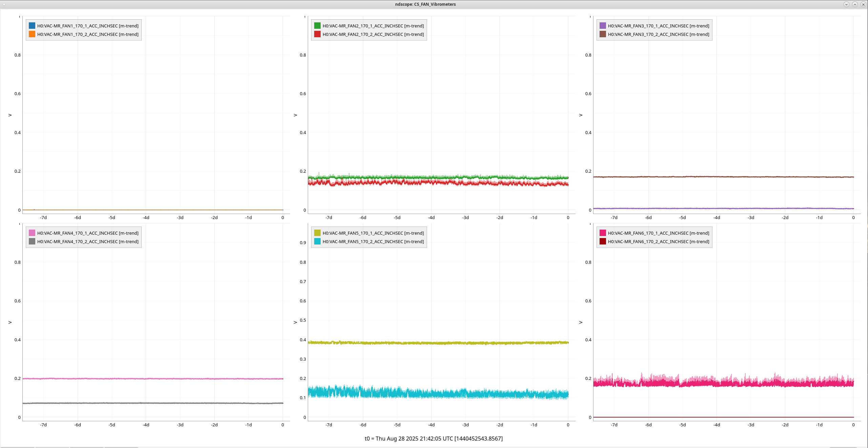Image resolution: width=868 pixels, height=448 pixels.
Task: Select H0:VAC-MR_FAN5_170_2_ACC_INCHSEC legend label
Action: coord(373,241)
